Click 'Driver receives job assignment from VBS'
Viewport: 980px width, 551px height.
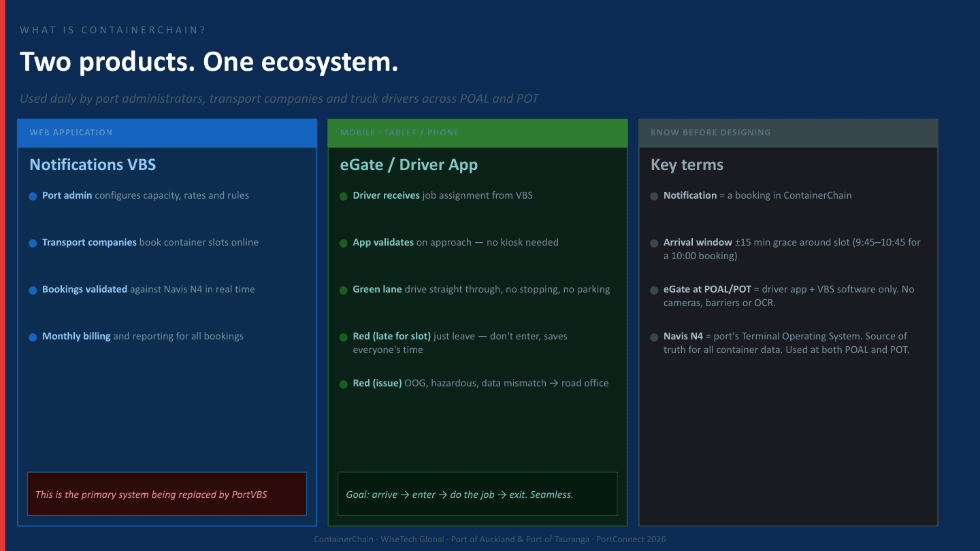[442, 195]
